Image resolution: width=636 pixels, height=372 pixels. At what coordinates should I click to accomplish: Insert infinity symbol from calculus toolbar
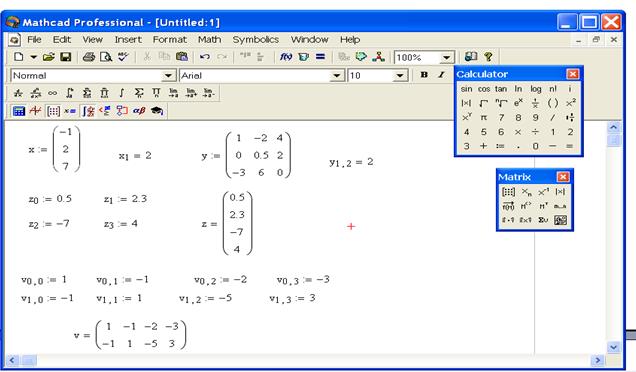tap(53, 93)
